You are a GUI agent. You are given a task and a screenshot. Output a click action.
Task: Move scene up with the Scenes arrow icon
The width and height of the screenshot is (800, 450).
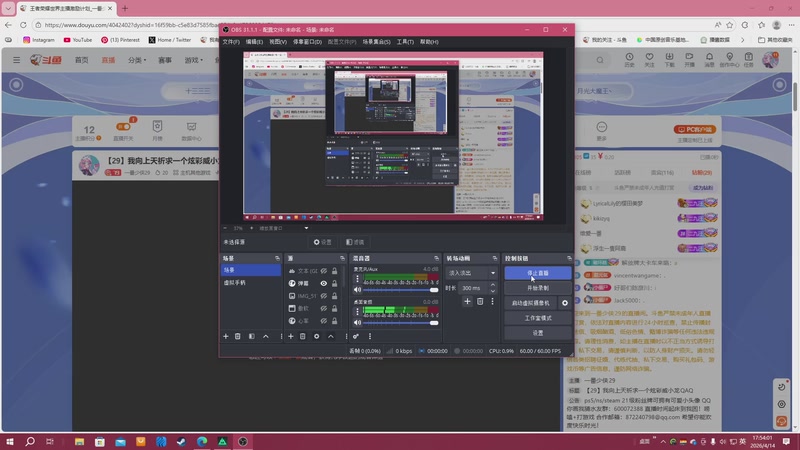(x=266, y=336)
